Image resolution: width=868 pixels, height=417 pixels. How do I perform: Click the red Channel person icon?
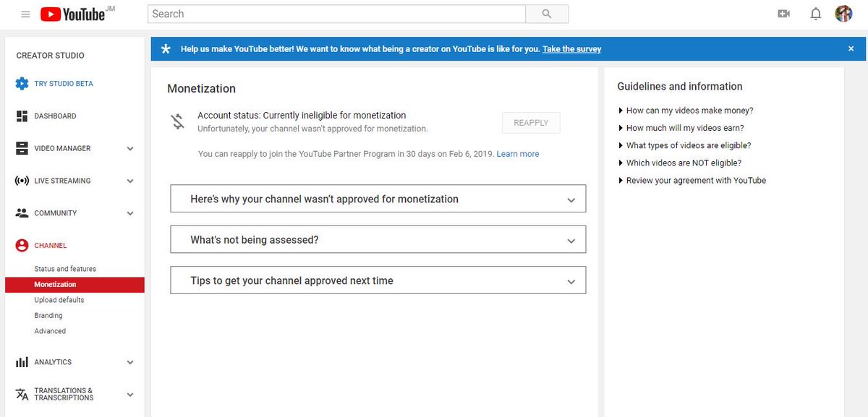22,246
